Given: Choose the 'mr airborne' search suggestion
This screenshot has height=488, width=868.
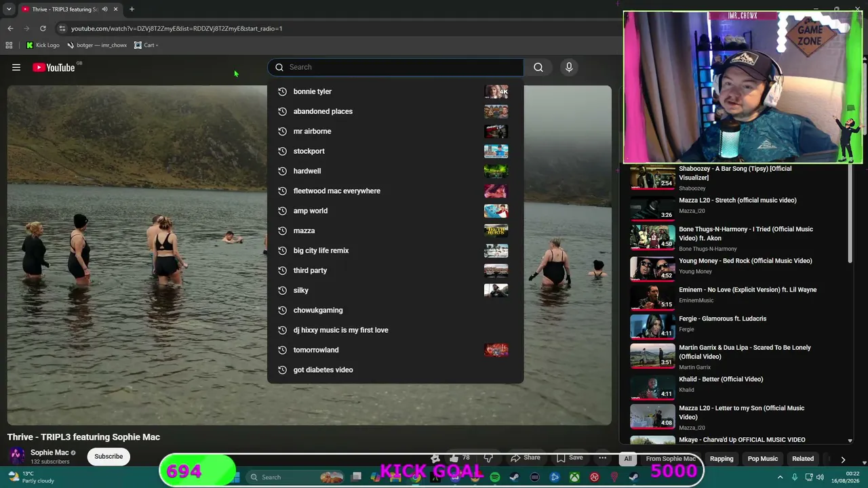Looking at the screenshot, I should click(395, 131).
